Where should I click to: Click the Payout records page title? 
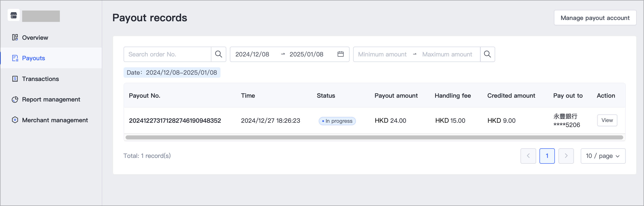(150, 18)
